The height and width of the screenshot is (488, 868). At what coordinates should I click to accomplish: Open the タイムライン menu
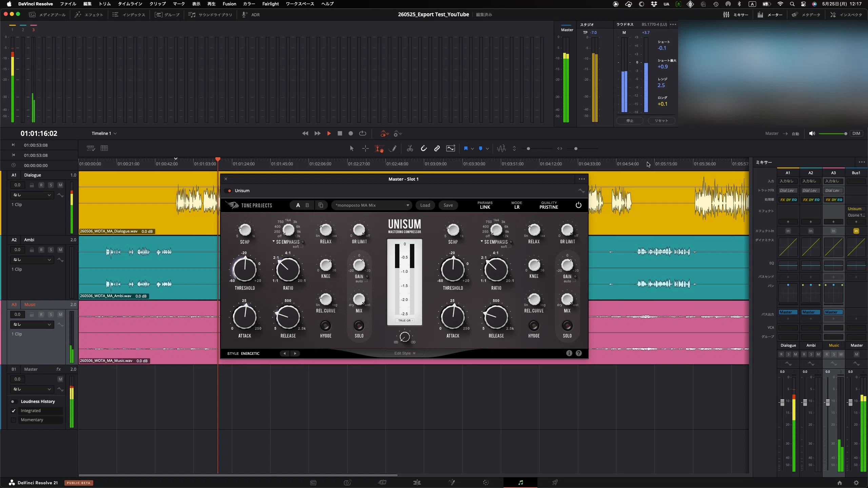[130, 4]
